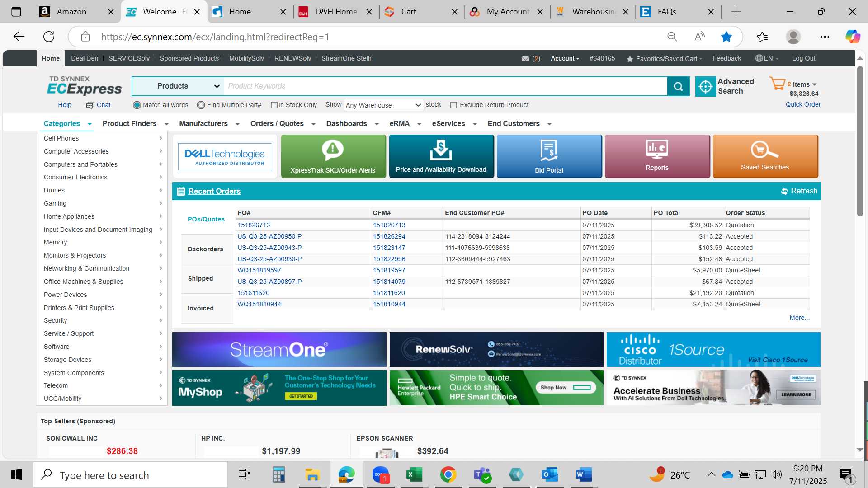
Task: Refresh the Recent Orders panel
Action: pyautogui.click(x=799, y=191)
